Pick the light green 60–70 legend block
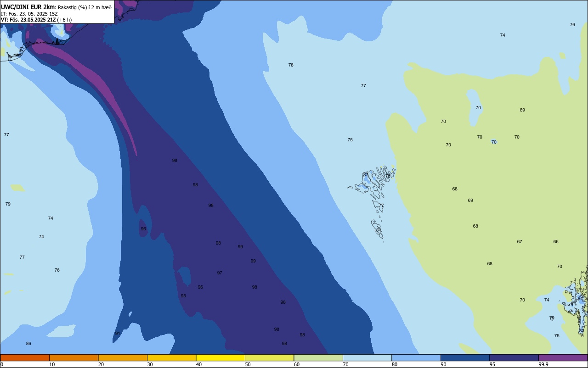Viewport: 588px width, 368px height. pos(318,357)
